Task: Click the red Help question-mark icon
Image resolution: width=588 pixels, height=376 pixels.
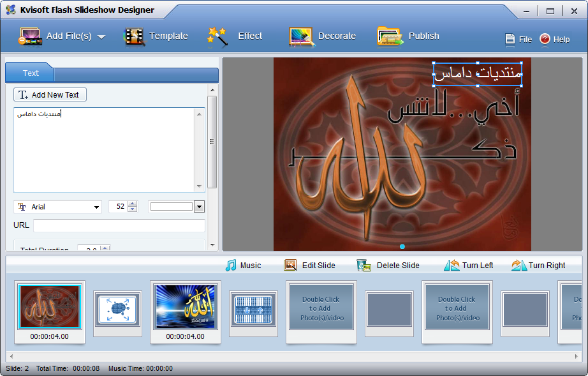Action: (x=545, y=39)
